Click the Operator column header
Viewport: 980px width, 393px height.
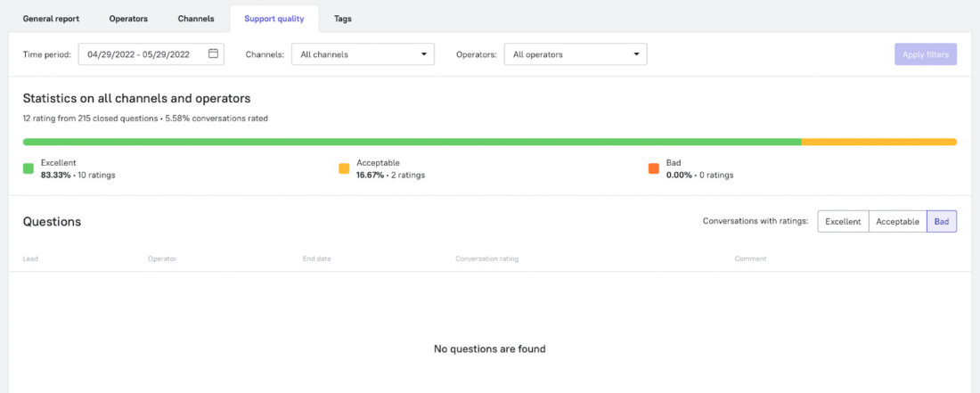tap(162, 258)
